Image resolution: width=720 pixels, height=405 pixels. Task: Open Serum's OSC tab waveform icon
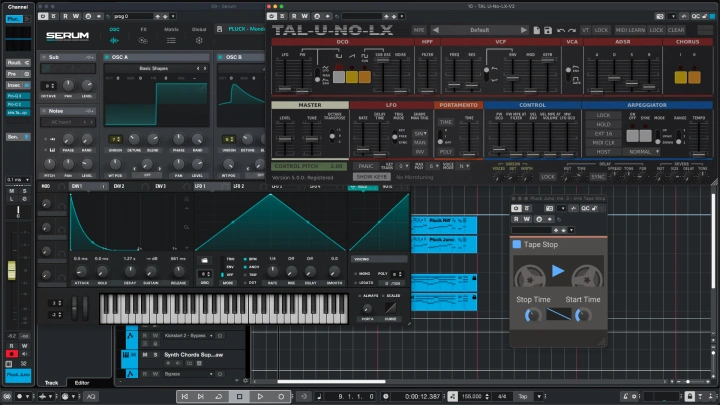click(114, 40)
